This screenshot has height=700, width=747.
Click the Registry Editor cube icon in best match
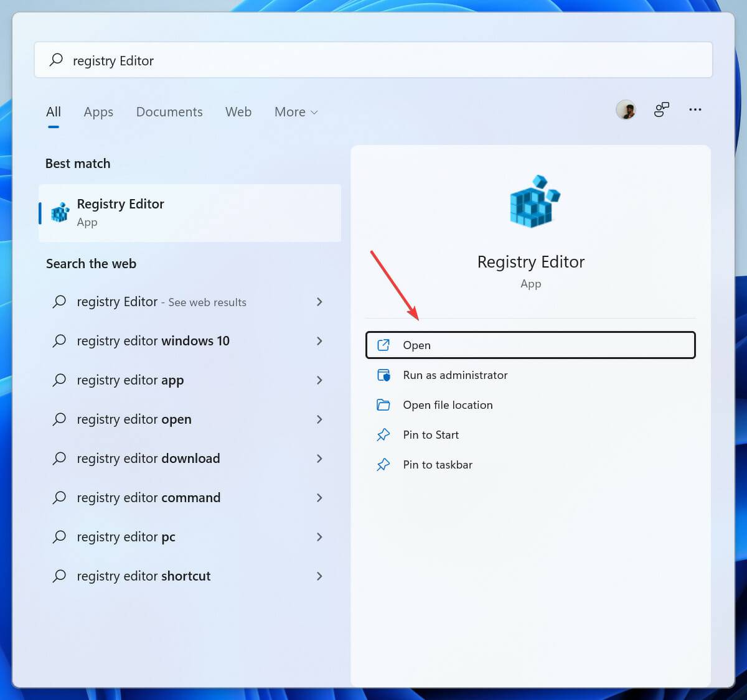pyautogui.click(x=60, y=213)
